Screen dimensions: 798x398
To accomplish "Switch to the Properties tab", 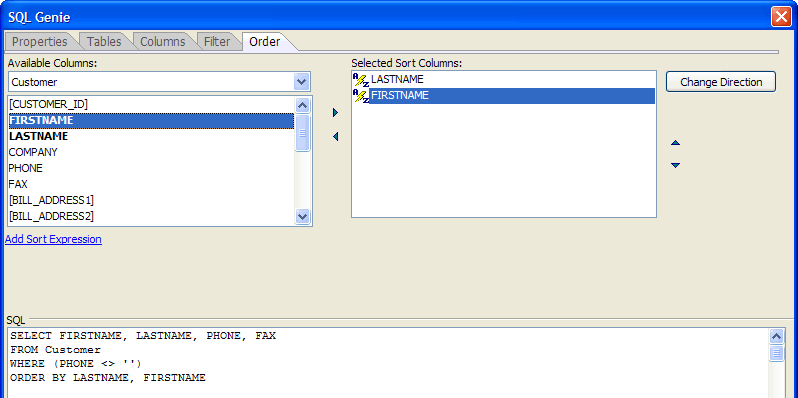I will [40, 41].
